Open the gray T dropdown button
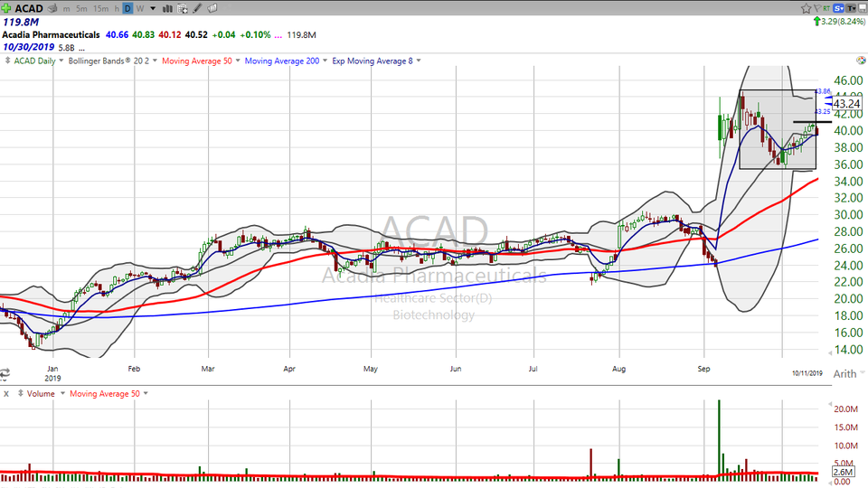868x488 pixels. tap(851, 8)
